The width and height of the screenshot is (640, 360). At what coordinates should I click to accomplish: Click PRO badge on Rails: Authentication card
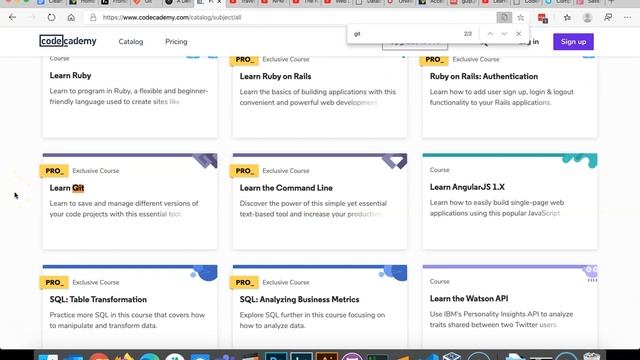[434, 60]
